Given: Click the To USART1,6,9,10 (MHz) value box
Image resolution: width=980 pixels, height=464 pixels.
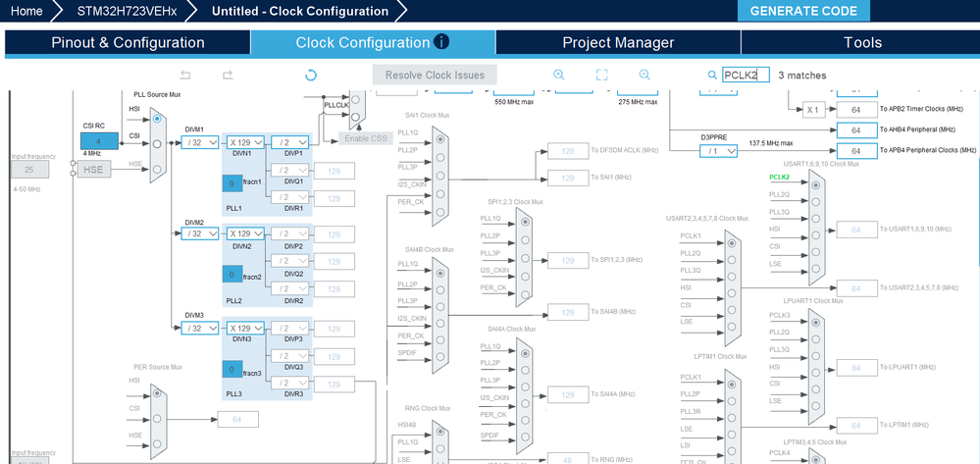Looking at the screenshot, I should coord(856,230).
